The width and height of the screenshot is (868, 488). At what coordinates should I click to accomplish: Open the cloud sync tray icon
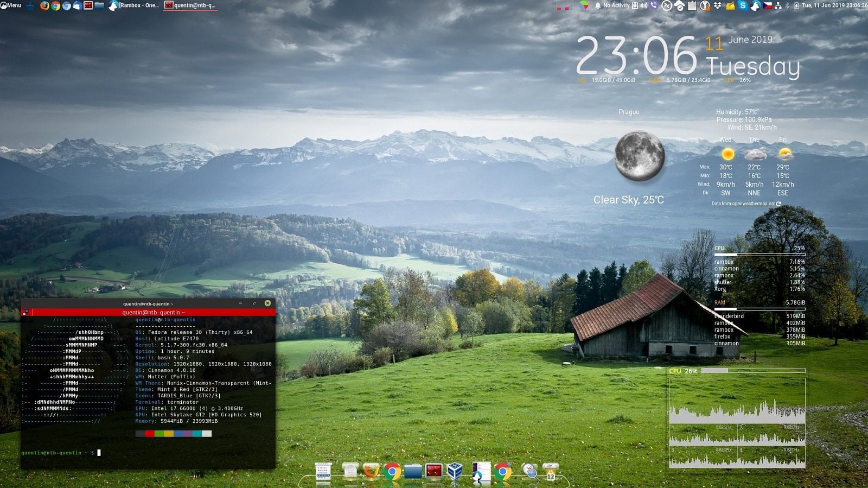[x=679, y=5]
